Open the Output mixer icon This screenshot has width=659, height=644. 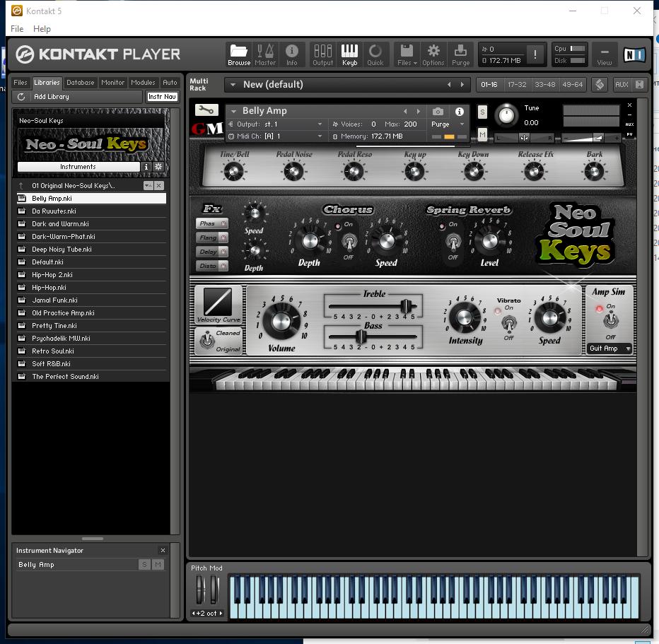tap(322, 55)
